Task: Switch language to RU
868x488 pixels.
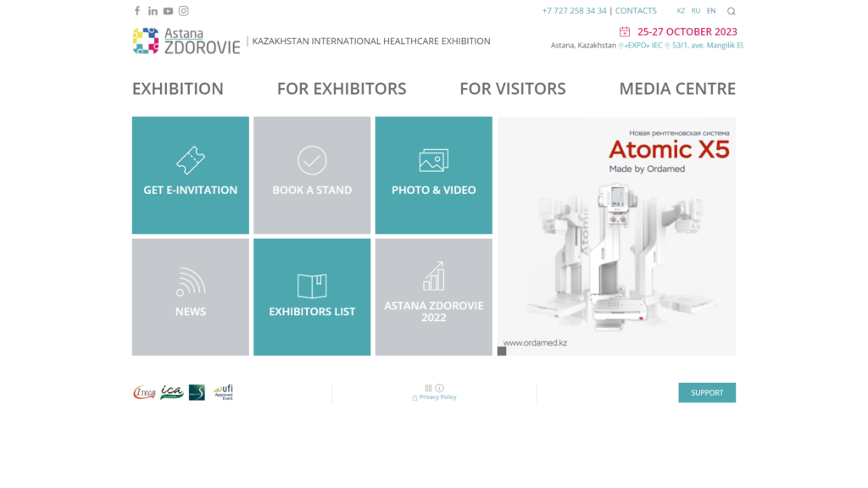Action: click(x=696, y=11)
